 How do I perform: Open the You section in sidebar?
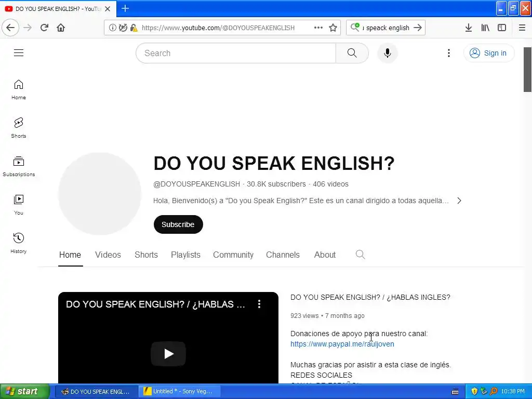(x=19, y=205)
